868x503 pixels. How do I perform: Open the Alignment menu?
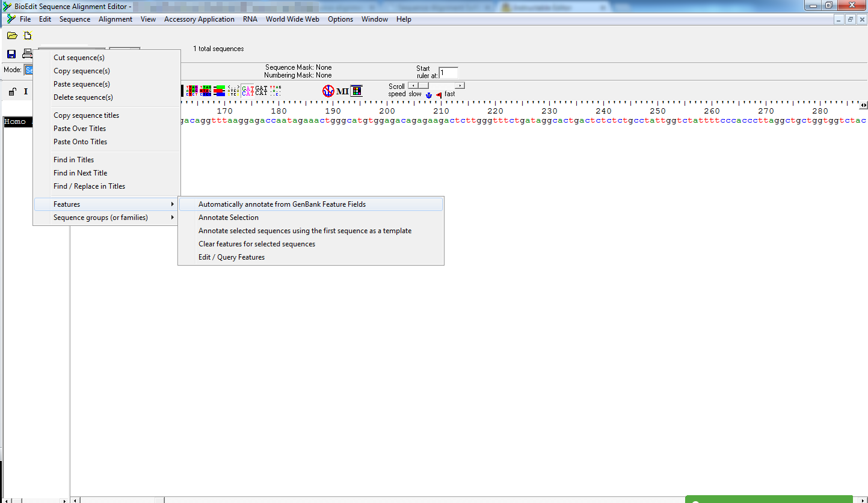click(115, 19)
